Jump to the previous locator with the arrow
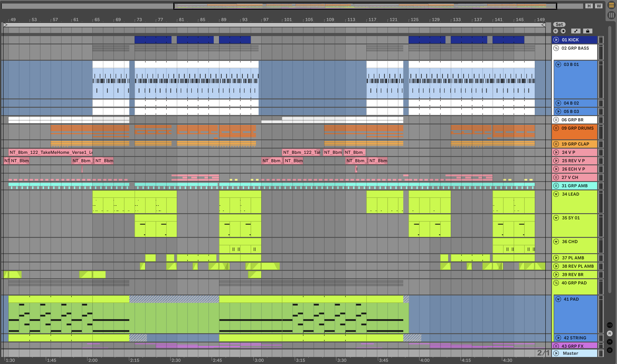The width and height of the screenshot is (617, 364). [556, 31]
